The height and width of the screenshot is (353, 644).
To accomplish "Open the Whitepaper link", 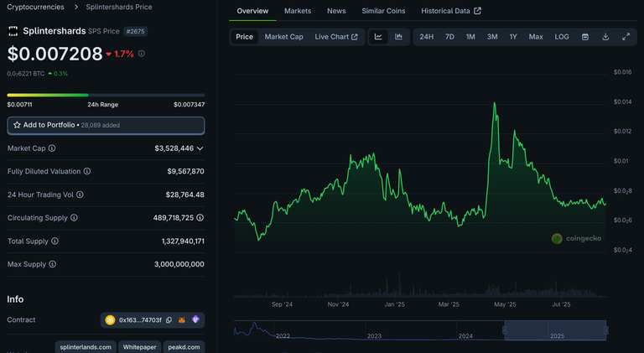I will point(140,347).
